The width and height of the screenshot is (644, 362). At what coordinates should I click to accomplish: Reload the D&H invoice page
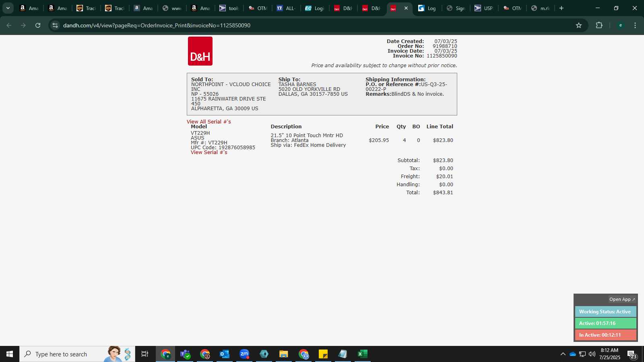pyautogui.click(x=38, y=25)
